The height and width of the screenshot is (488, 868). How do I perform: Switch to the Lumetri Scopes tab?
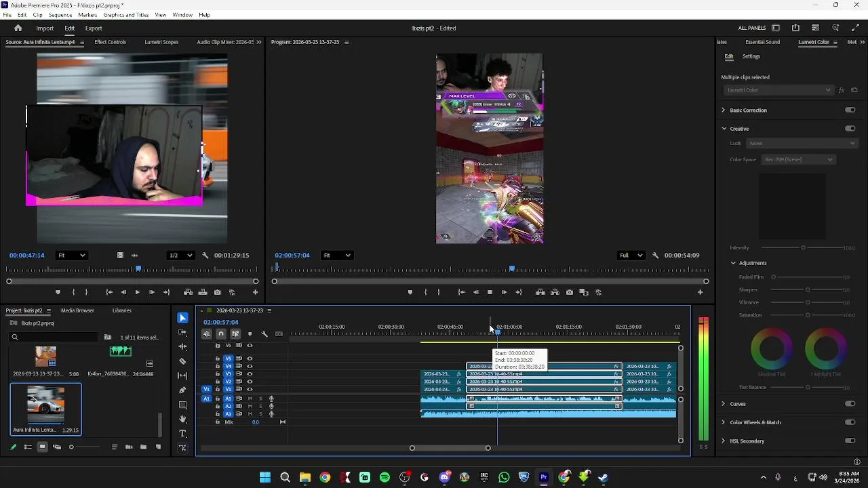[x=161, y=42]
